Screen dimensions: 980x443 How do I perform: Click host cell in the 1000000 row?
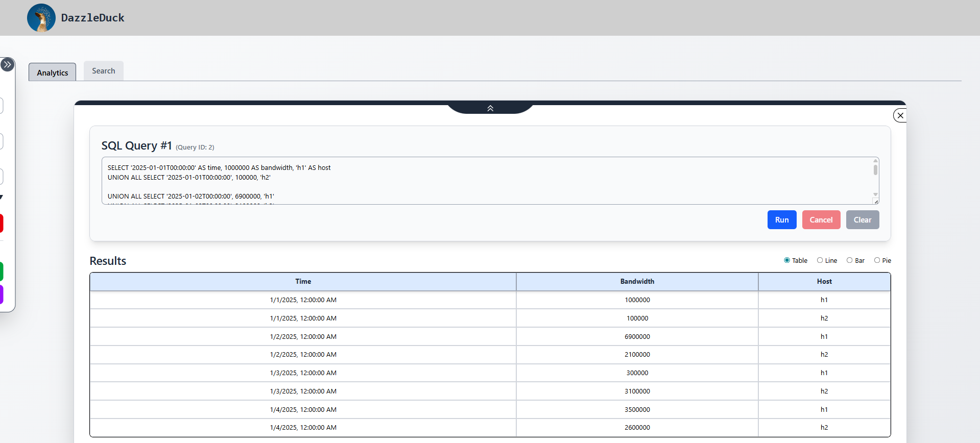824,300
